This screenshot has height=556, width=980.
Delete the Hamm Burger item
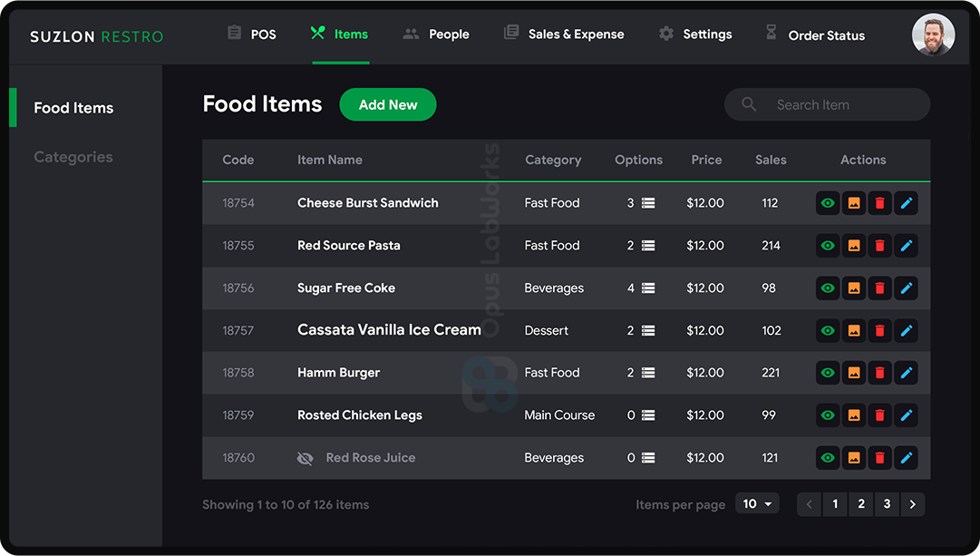(879, 373)
